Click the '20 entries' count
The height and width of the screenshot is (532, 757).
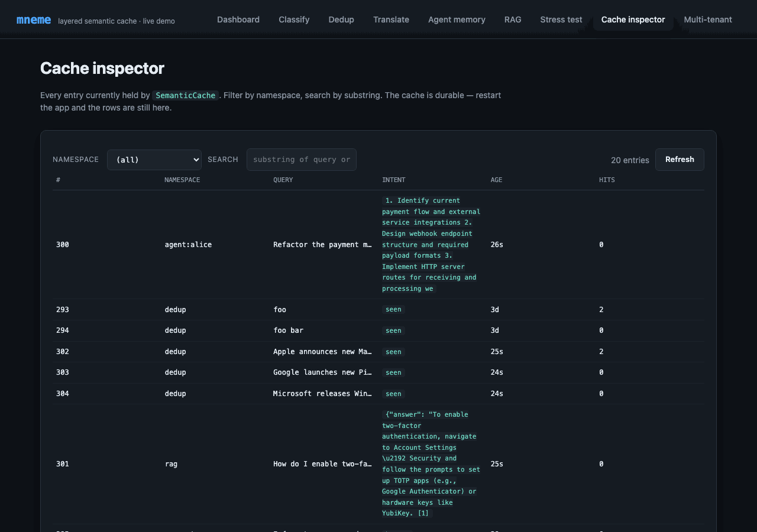[x=630, y=160]
